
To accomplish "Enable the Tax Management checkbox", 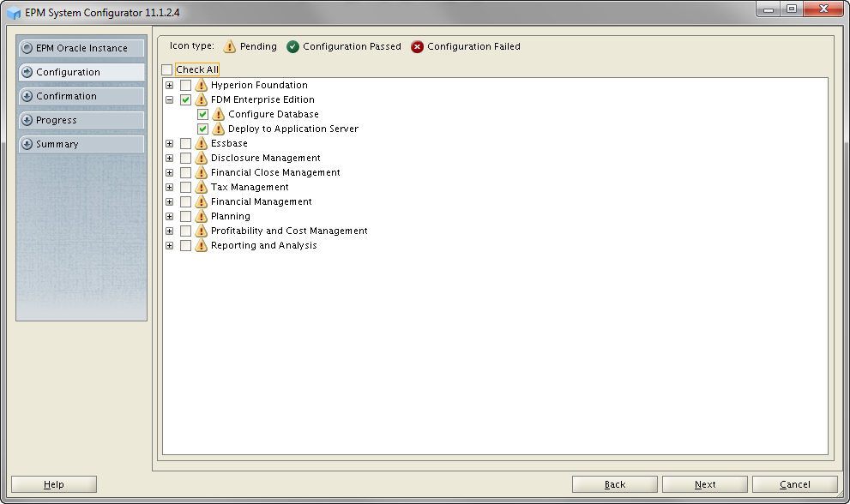I will pos(186,188).
